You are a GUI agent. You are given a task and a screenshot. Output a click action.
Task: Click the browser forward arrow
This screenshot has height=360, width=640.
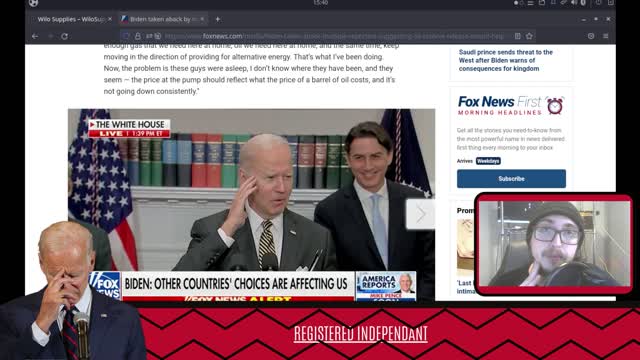click(50, 36)
